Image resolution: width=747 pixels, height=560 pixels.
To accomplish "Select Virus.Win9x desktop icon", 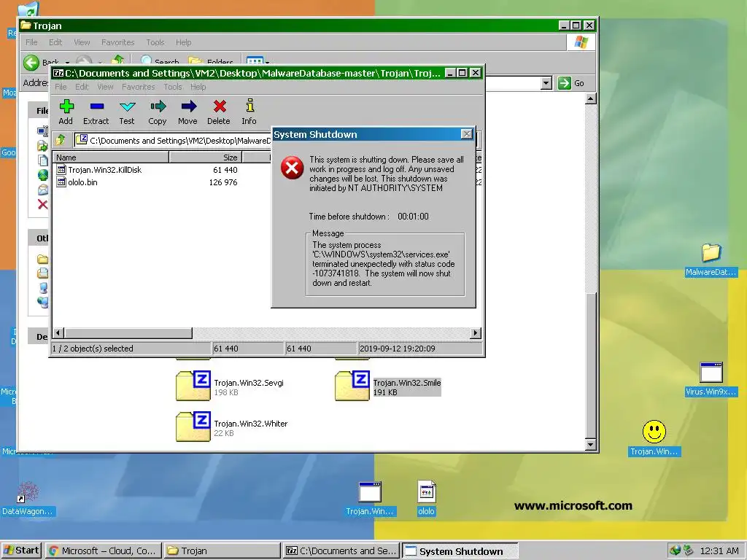I will coord(711,379).
